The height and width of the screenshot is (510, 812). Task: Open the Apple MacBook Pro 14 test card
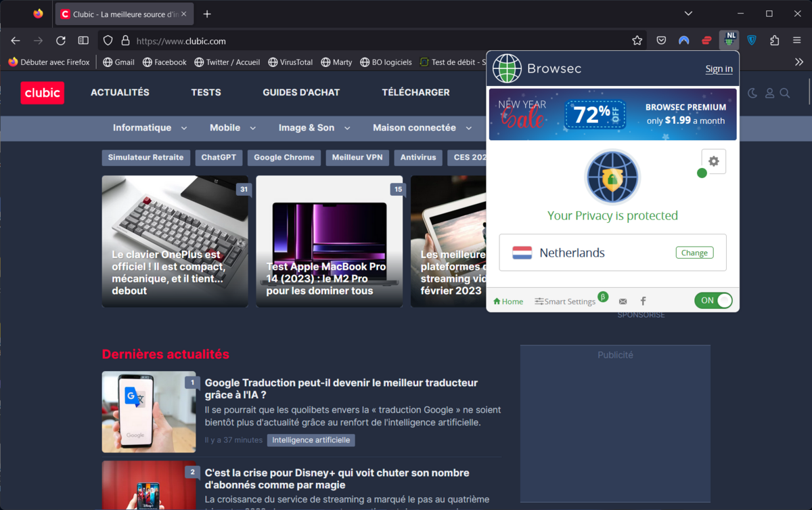coord(329,241)
